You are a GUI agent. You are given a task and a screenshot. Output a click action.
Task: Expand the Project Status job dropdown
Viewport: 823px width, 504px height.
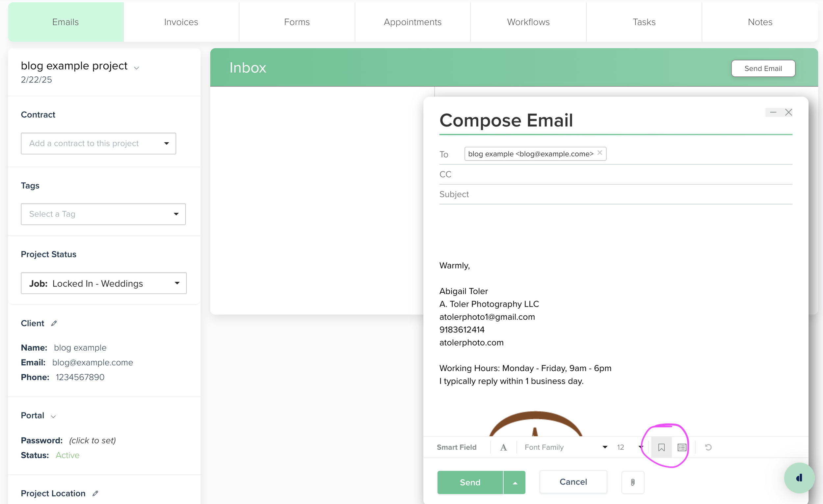click(104, 283)
